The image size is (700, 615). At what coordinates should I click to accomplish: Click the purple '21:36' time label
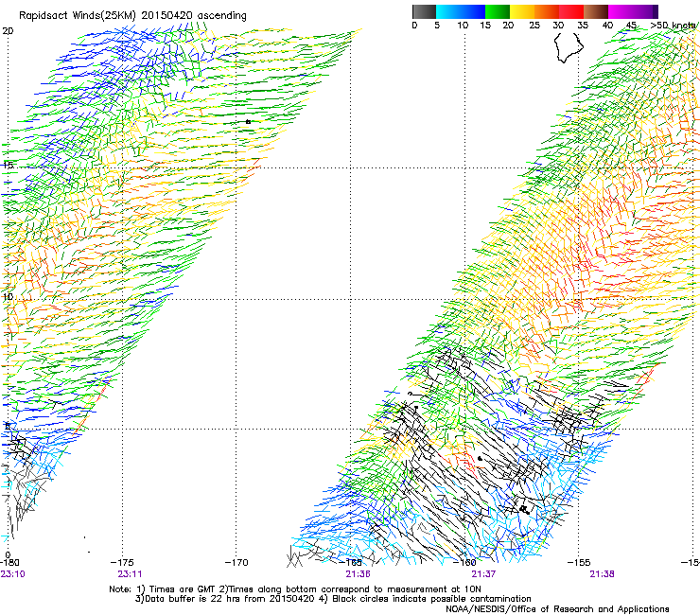tap(358, 574)
